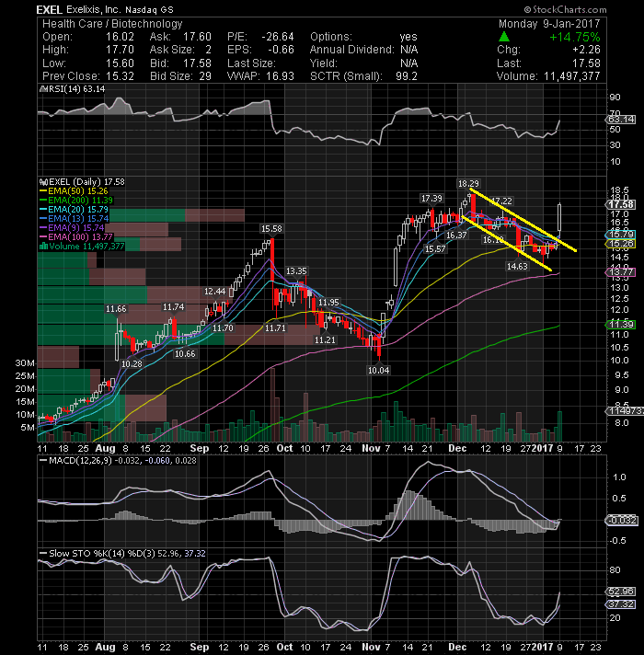The width and height of the screenshot is (644, 655).
Task: Click the Last 17.58 quote value
Action: (x=586, y=63)
